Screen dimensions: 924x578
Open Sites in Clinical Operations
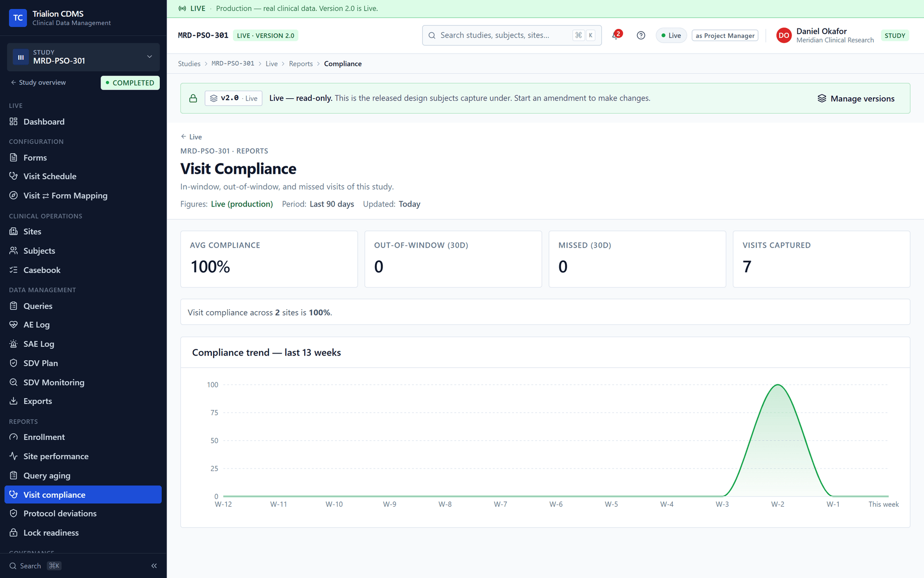click(83, 232)
